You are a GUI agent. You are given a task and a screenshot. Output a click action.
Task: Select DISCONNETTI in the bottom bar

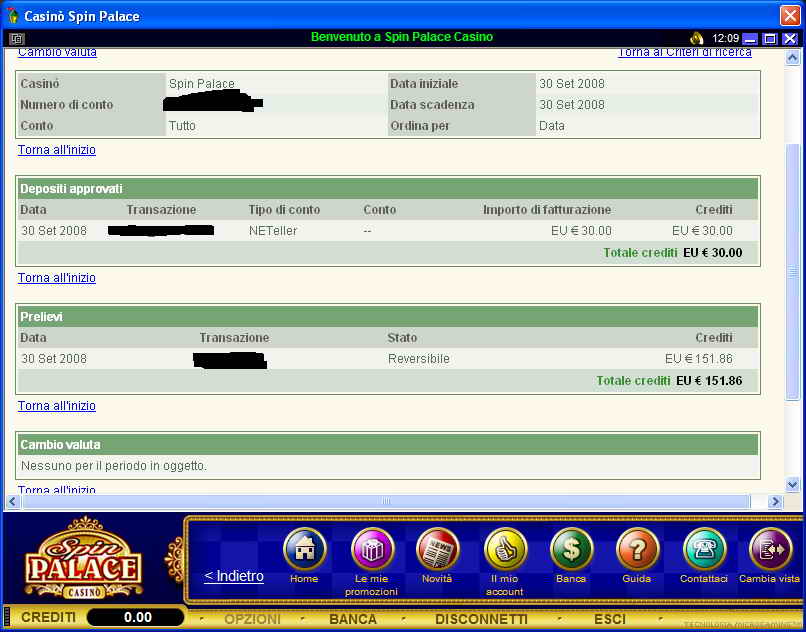[481, 619]
